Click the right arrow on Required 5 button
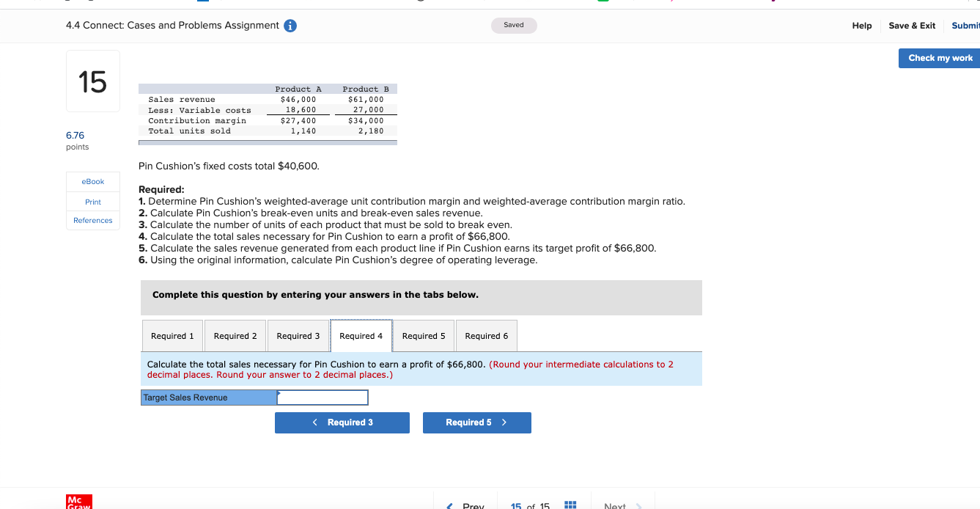This screenshot has width=980, height=509. [504, 422]
